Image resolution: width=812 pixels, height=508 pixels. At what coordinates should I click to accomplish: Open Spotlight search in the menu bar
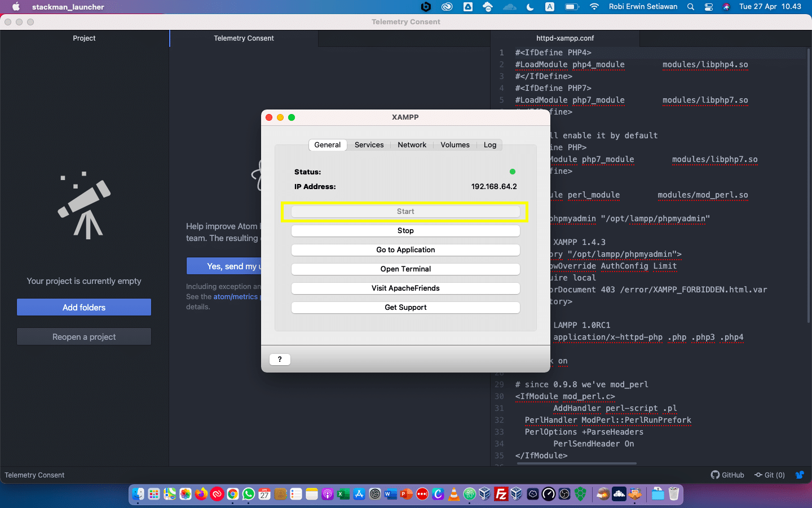click(691, 7)
